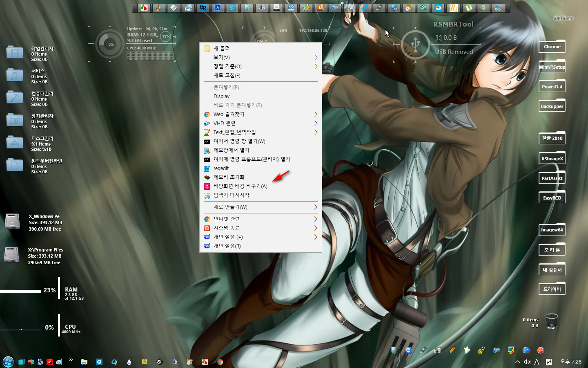
Task: Open the paint palette icon on taskbar
Action: (x=59, y=361)
